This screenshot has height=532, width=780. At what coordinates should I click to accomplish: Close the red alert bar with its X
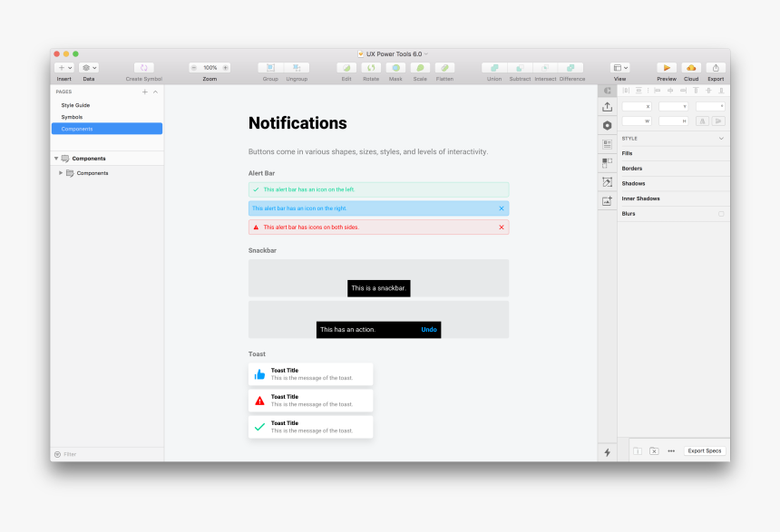(502, 227)
